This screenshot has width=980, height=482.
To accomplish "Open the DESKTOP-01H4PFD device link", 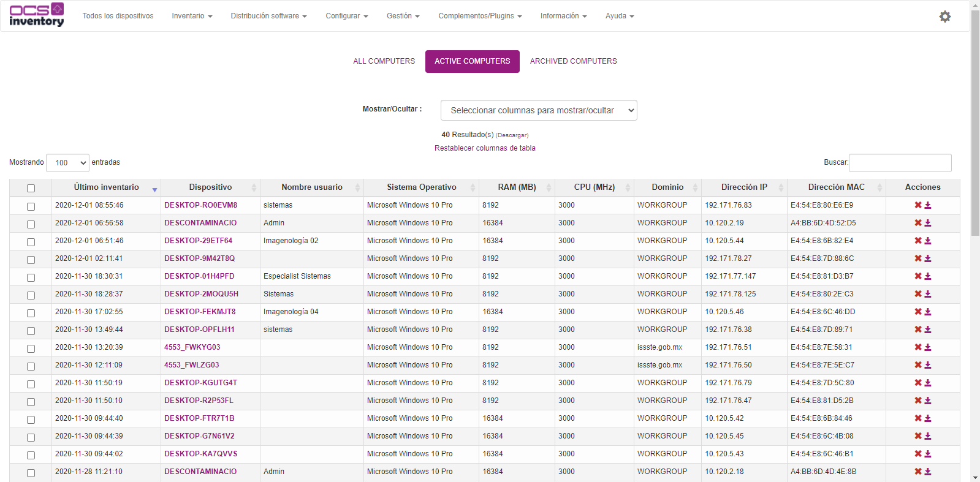I will tap(199, 276).
